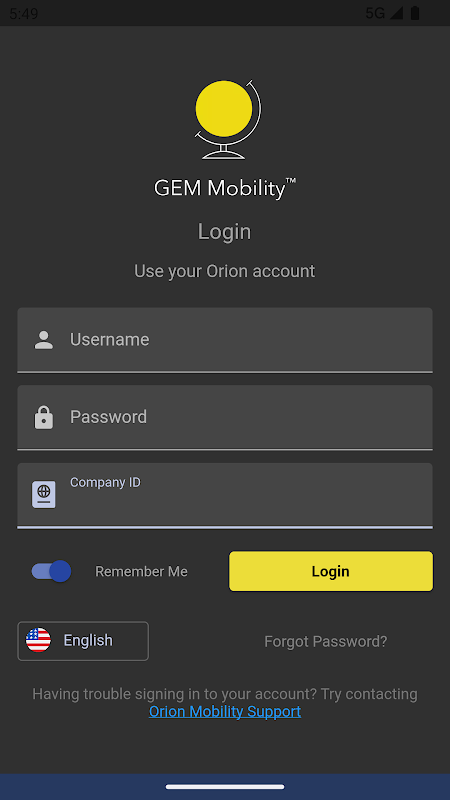Open the English language dropdown
Screen dimensions: 450x800
point(83,641)
